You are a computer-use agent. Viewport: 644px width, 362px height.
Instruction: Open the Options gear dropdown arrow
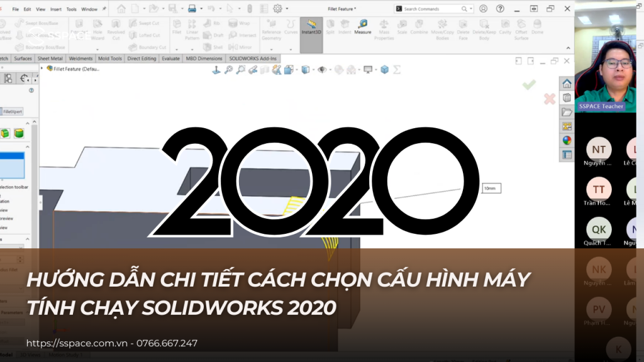click(287, 9)
